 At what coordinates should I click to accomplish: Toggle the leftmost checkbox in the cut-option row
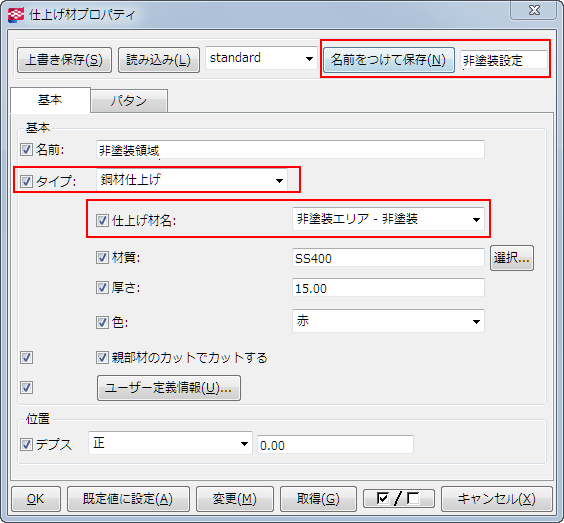[x=26, y=358]
